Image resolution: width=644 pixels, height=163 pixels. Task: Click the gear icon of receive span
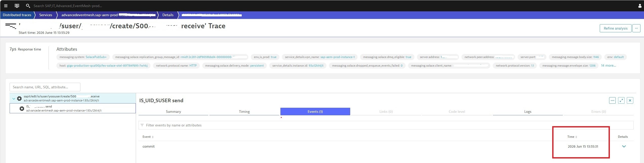(19, 98)
